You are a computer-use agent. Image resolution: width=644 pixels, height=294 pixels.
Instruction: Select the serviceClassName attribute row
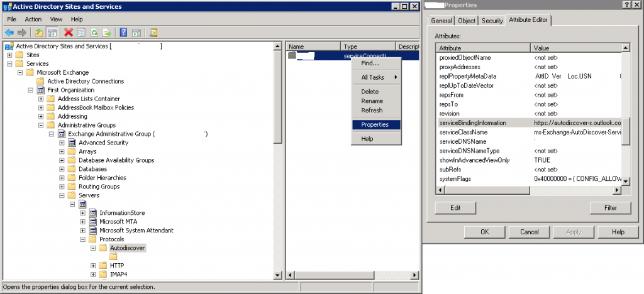529,133
